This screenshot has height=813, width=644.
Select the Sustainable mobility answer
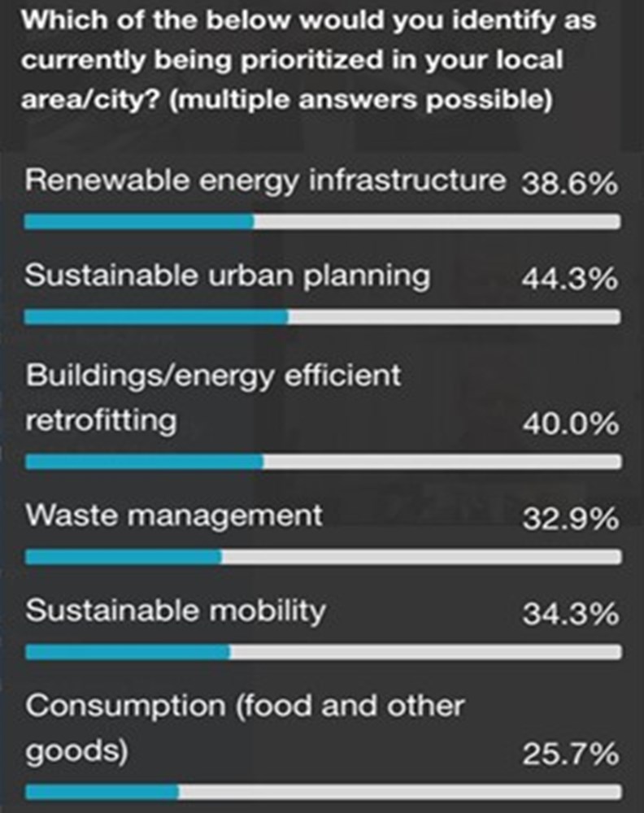click(x=176, y=610)
